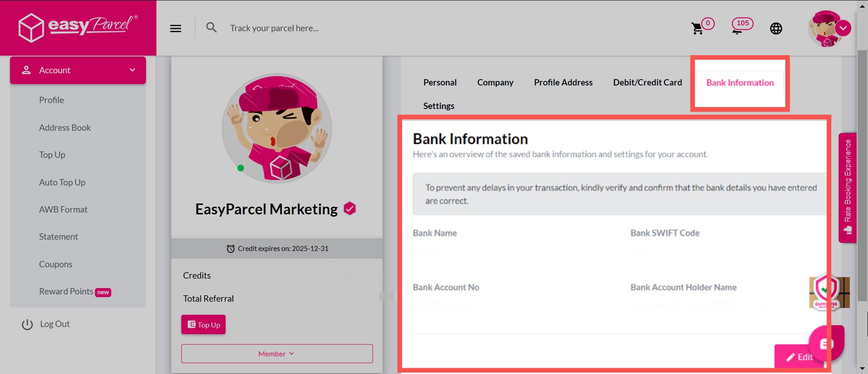Click the Total Referral label
The width and height of the screenshot is (868, 374).
[x=208, y=298]
